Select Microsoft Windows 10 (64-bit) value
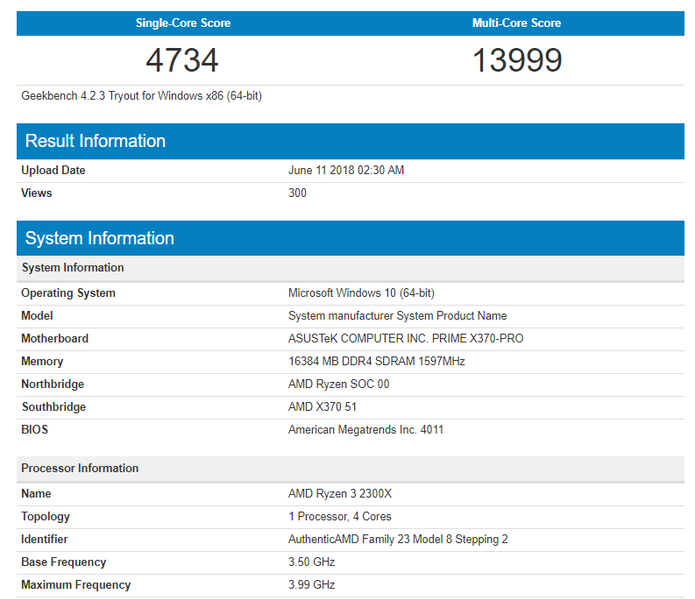The image size is (695, 599). (361, 293)
